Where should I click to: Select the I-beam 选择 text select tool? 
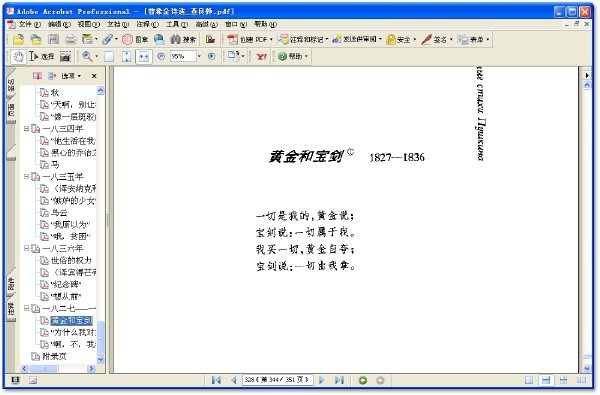pos(42,57)
